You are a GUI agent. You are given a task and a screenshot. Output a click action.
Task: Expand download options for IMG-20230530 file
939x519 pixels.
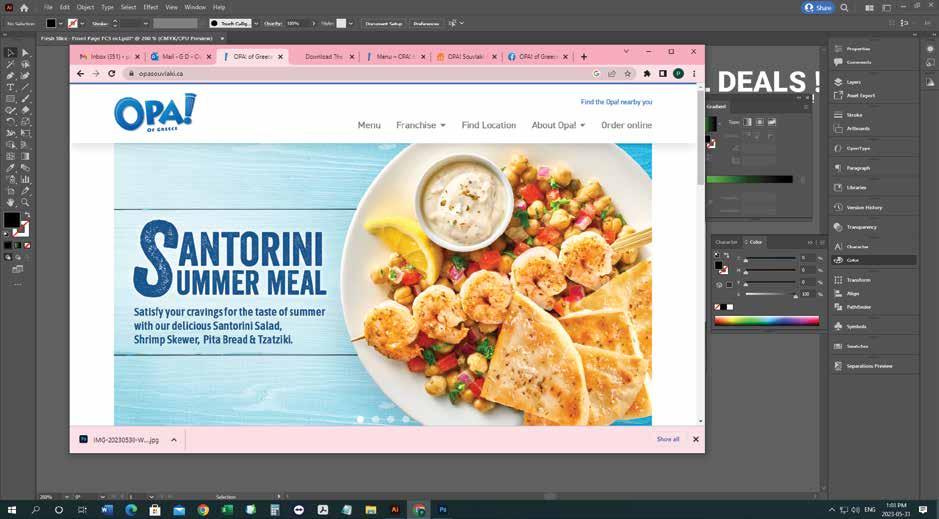tap(174, 439)
